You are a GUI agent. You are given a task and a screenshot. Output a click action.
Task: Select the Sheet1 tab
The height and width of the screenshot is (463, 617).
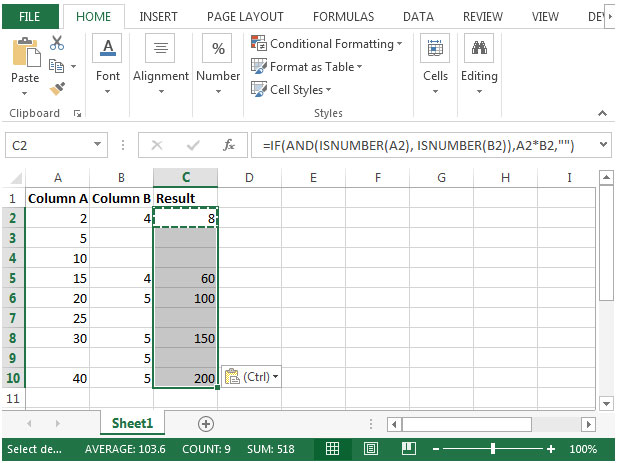(x=132, y=423)
